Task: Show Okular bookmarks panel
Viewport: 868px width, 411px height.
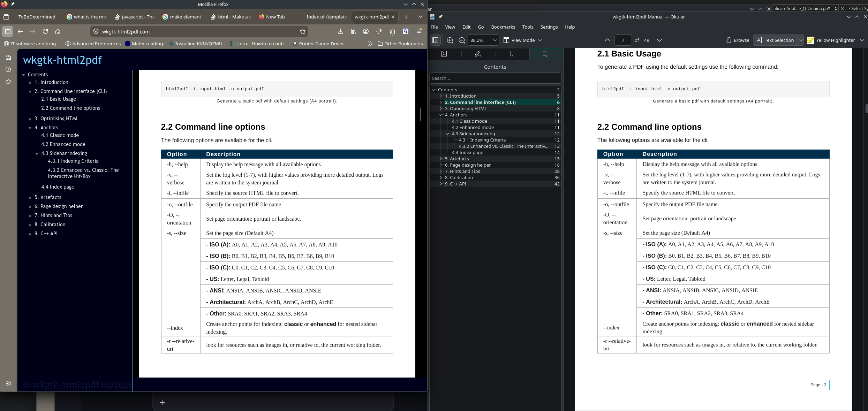Action: coord(512,54)
